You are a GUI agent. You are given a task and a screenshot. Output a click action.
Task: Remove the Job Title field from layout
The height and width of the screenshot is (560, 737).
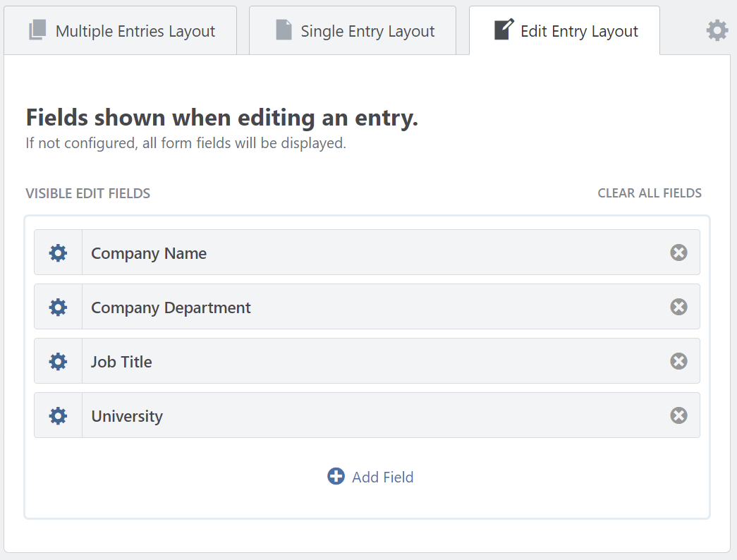[678, 361]
